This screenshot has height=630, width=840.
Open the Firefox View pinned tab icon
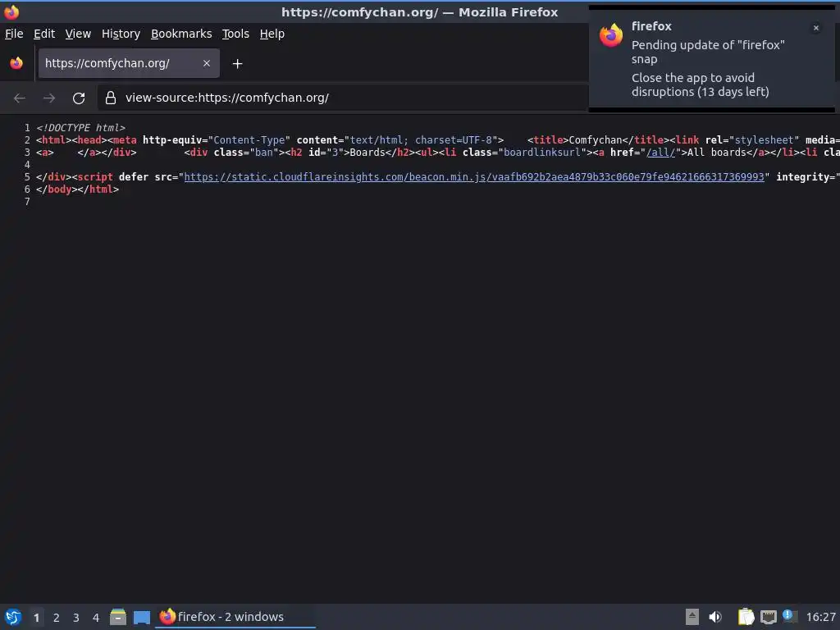pyautogui.click(x=16, y=63)
